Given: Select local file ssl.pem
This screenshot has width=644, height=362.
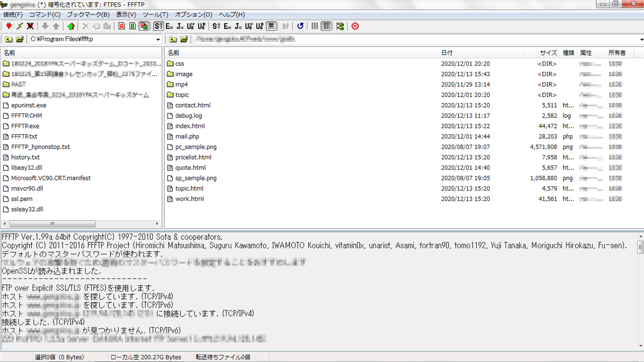Looking at the screenshot, I should tap(22, 199).
